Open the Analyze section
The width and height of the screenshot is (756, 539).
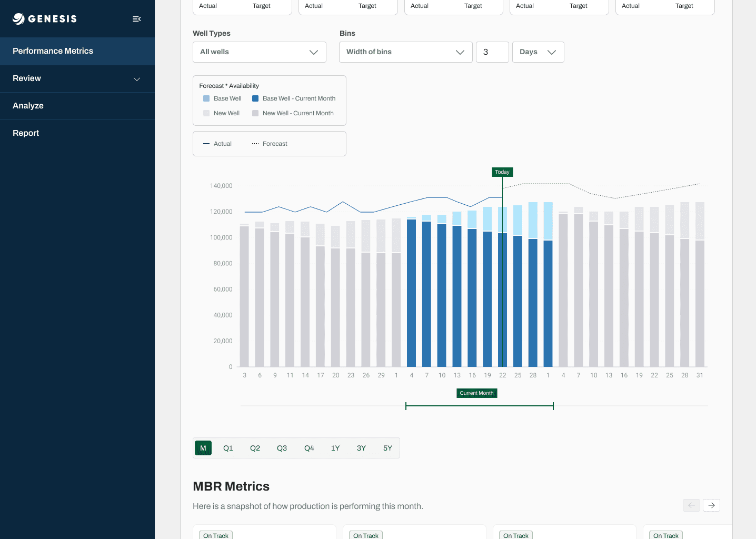click(x=77, y=106)
